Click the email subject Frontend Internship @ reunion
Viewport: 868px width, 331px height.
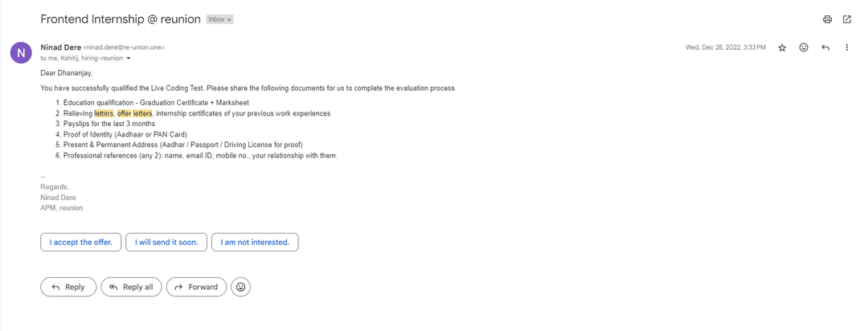click(121, 19)
